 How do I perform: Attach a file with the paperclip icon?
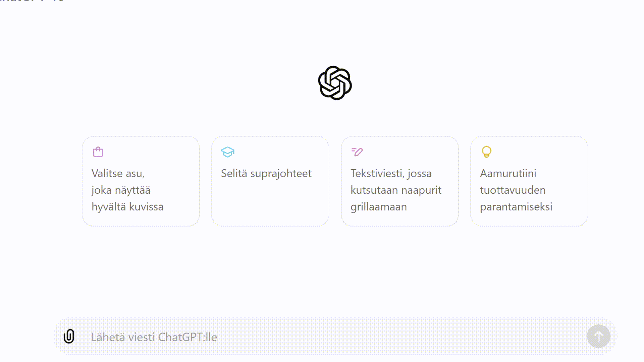click(x=69, y=336)
